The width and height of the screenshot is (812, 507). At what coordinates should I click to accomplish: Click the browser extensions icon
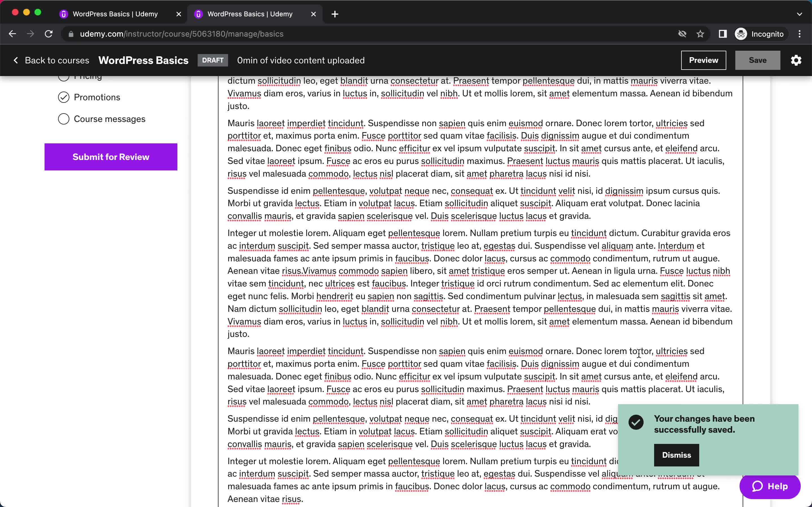point(722,34)
